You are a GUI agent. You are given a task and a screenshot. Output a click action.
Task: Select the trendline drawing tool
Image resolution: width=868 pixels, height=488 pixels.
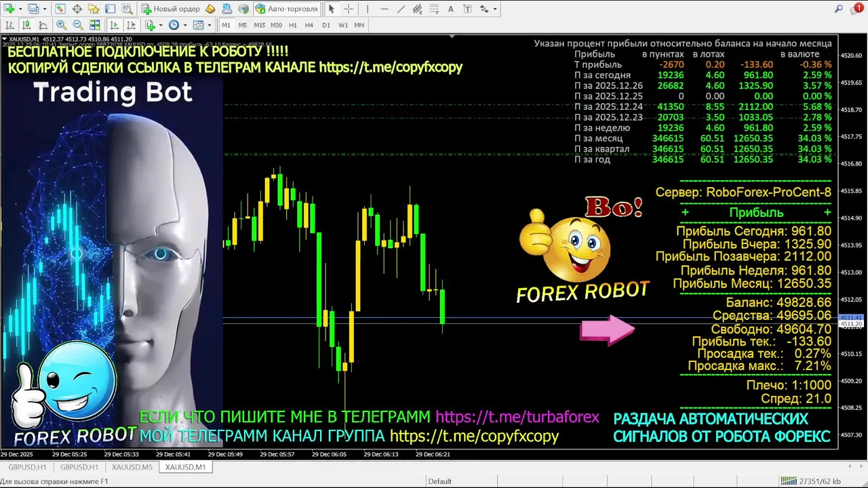[401, 9]
